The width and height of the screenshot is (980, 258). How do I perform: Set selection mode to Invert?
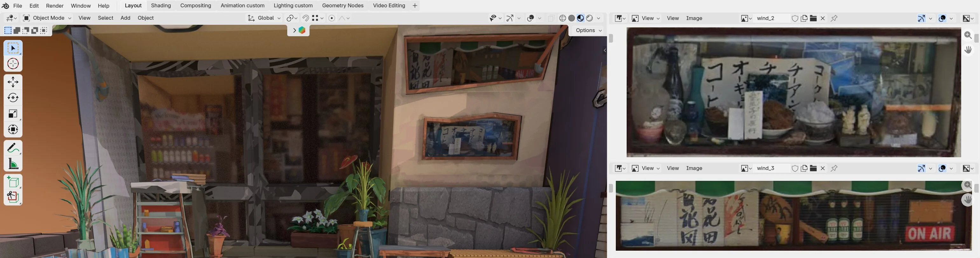point(35,31)
